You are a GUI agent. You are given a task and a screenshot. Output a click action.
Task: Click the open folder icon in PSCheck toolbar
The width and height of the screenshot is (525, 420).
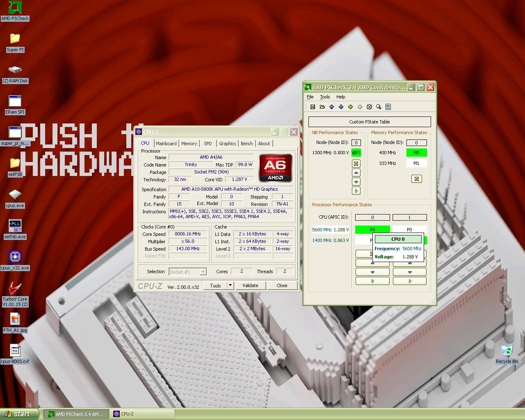(322, 107)
